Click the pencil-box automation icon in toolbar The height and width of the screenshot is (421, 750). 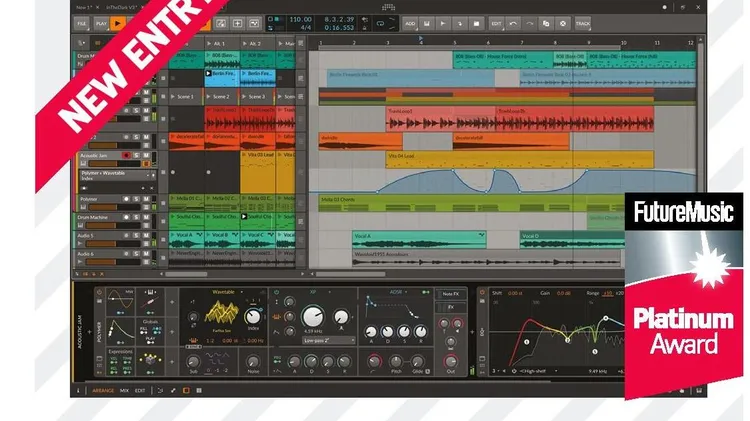pyautogui.click(x=221, y=23)
